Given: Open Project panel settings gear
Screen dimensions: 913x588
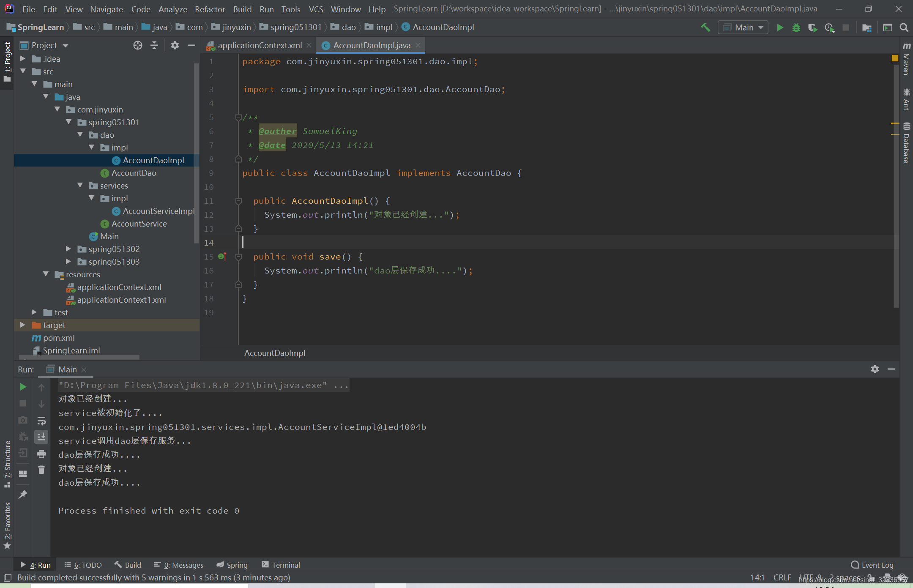Looking at the screenshot, I should pyautogui.click(x=175, y=45).
